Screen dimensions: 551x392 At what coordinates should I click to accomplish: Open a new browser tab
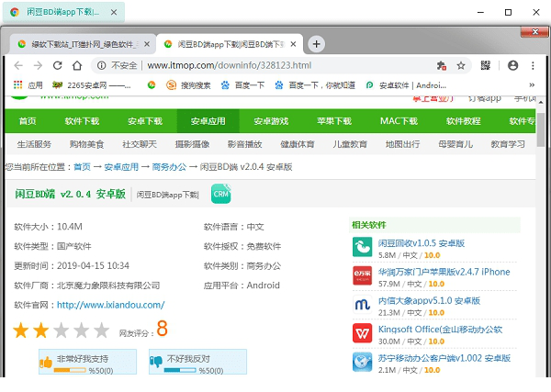pyautogui.click(x=317, y=44)
